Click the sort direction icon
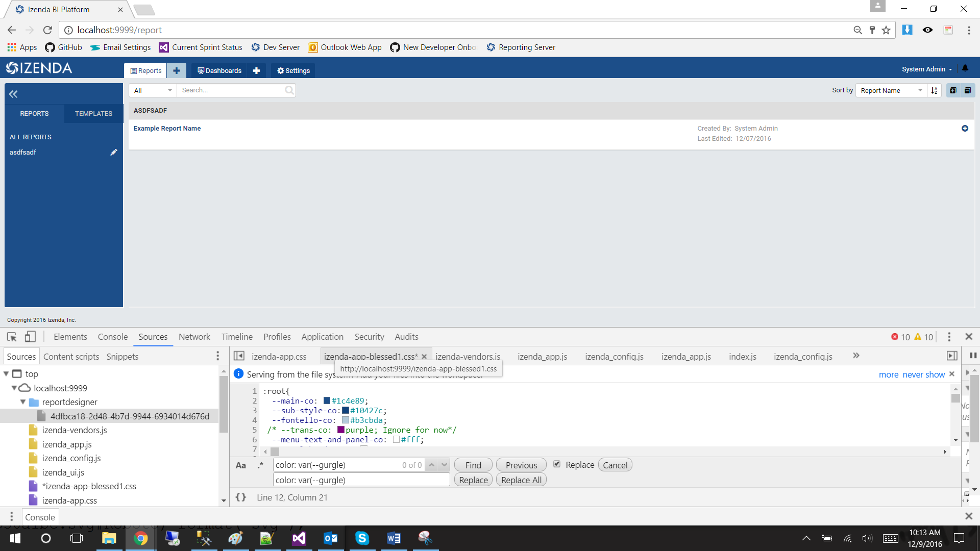The width and height of the screenshot is (980, 551). coord(934,90)
